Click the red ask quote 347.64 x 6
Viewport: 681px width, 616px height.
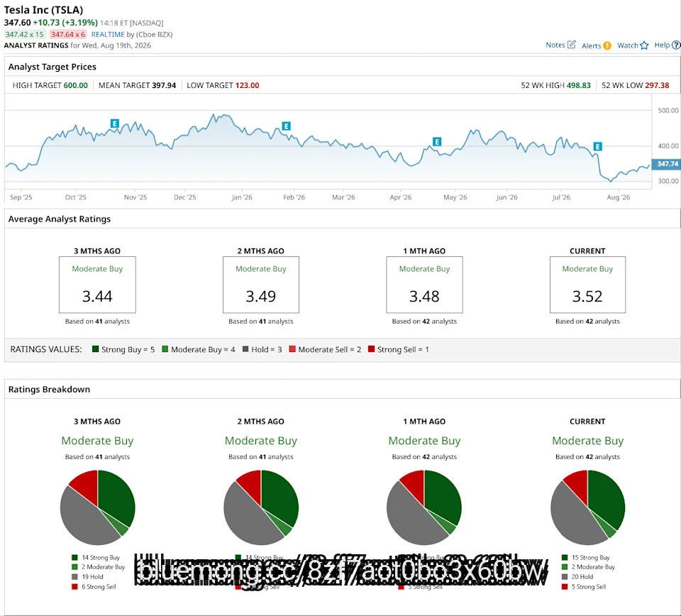(68, 34)
